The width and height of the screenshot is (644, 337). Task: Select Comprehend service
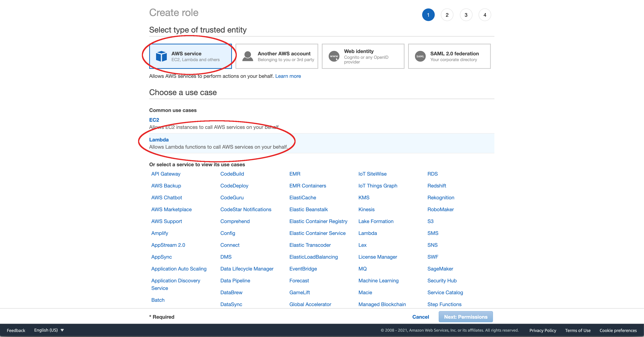click(x=235, y=221)
